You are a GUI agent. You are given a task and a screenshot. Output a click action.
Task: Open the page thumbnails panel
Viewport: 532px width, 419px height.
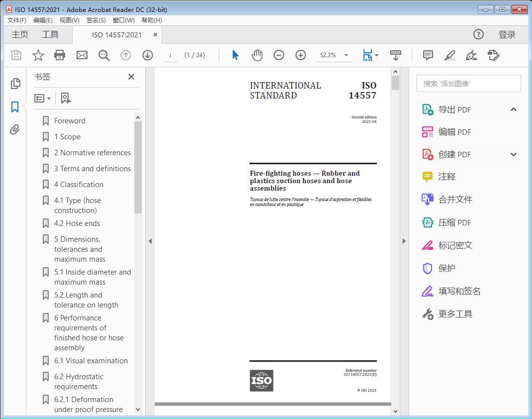pyautogui.click(x=15, y=84)
